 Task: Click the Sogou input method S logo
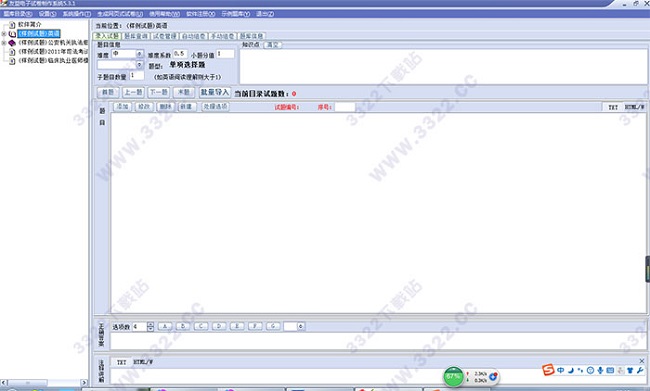[548, 369]
